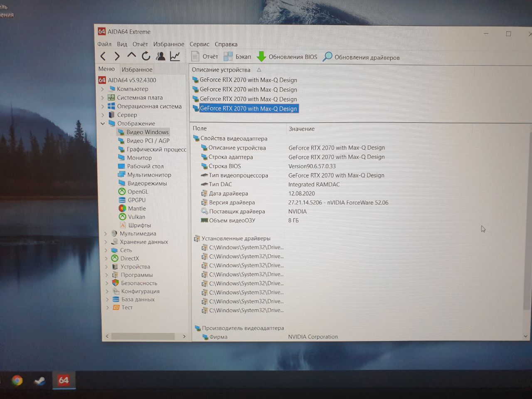Select Рабочий стол tree item

(x=141, y=166)
